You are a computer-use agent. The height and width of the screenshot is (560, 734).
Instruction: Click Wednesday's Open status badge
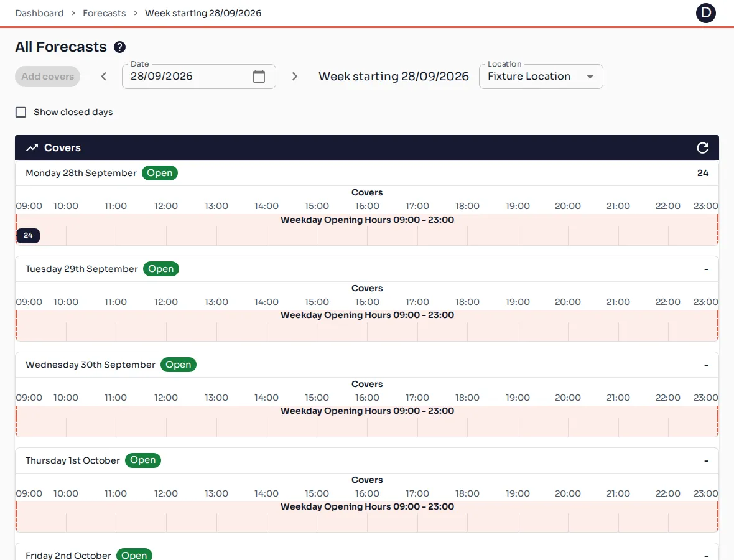coord(179,365)
